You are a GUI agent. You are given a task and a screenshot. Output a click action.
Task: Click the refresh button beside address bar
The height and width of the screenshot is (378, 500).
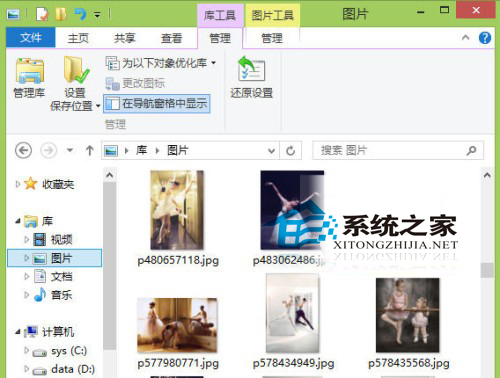click(291, 151)
